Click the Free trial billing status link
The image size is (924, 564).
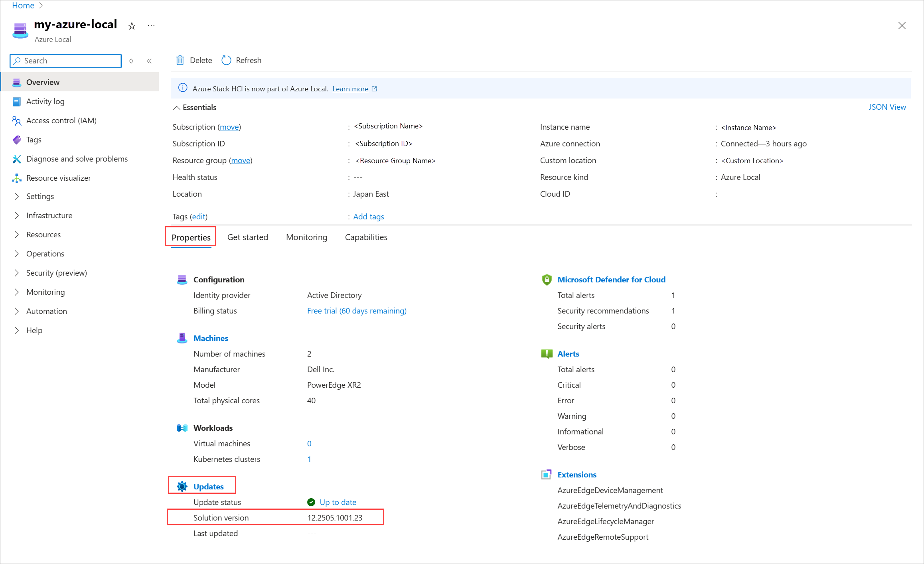(x=356, y=311)
